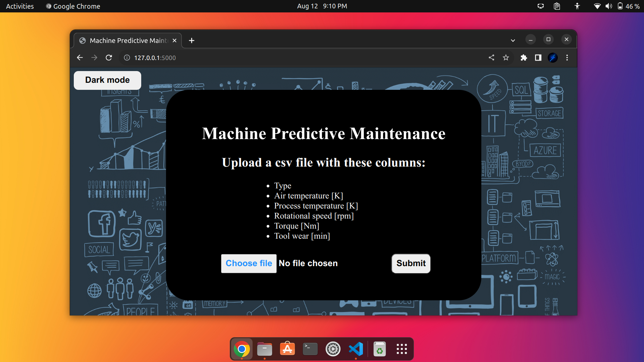The image size is (644, 362).
Task: Click the Chrome share icon
Action: pyautogui.click(x=491, y=58)
